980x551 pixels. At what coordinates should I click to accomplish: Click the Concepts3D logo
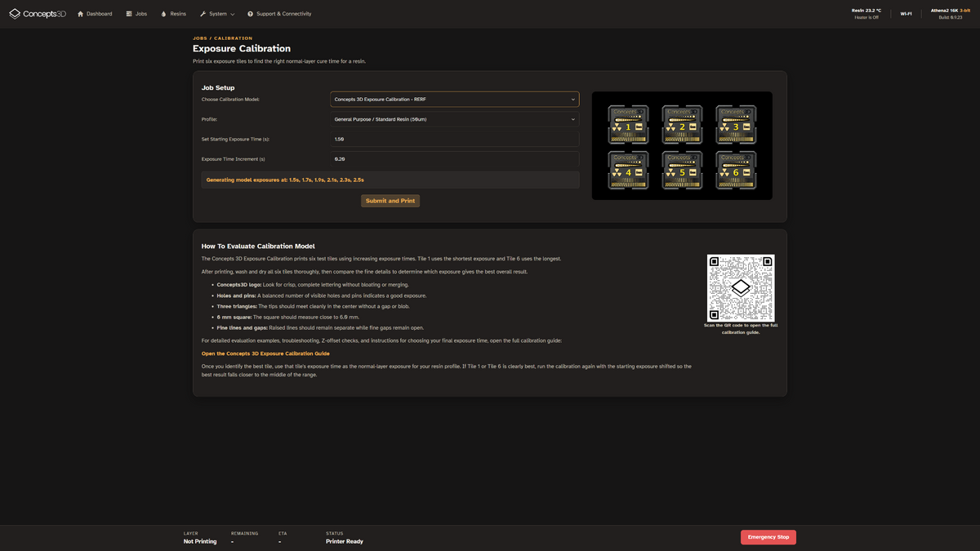pyautogui.click(x=38, y=14)
